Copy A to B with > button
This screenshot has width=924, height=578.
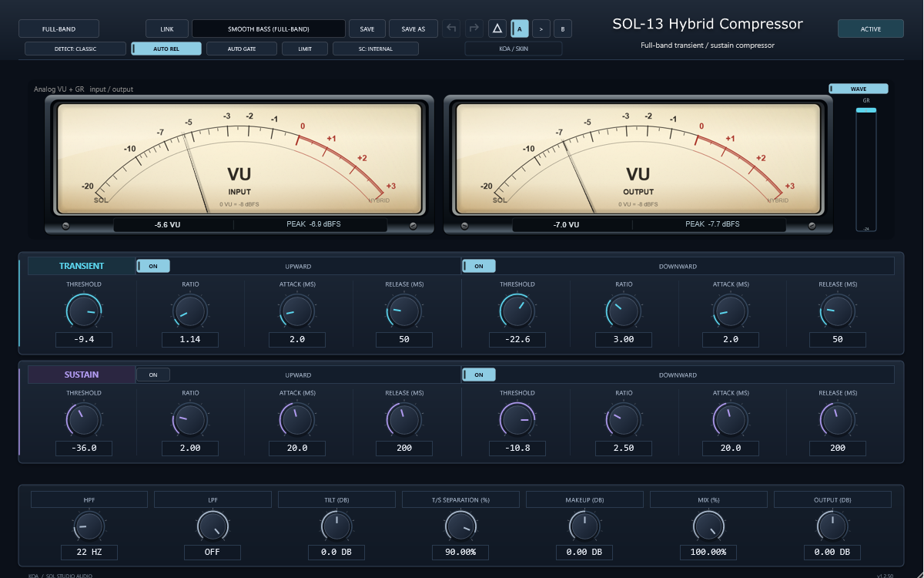pyautogui.click(x=541, y=29)
